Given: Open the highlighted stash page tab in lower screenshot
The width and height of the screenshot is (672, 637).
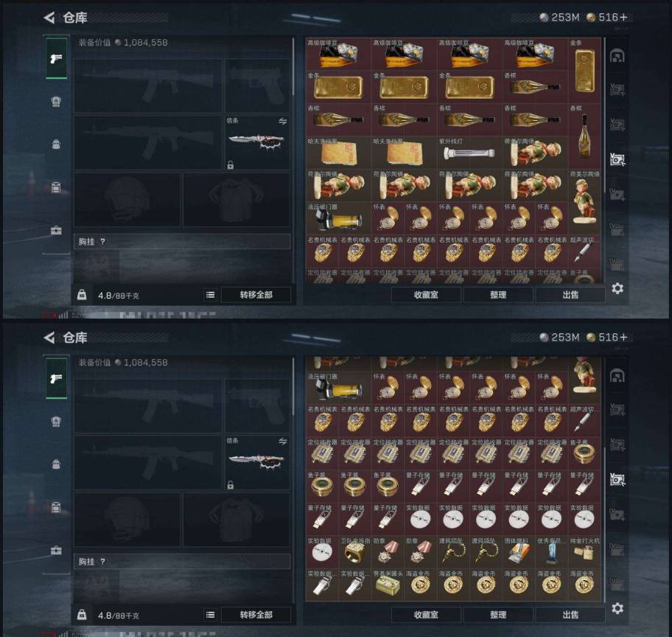Looking at the screenshot, I should (617, 479).
